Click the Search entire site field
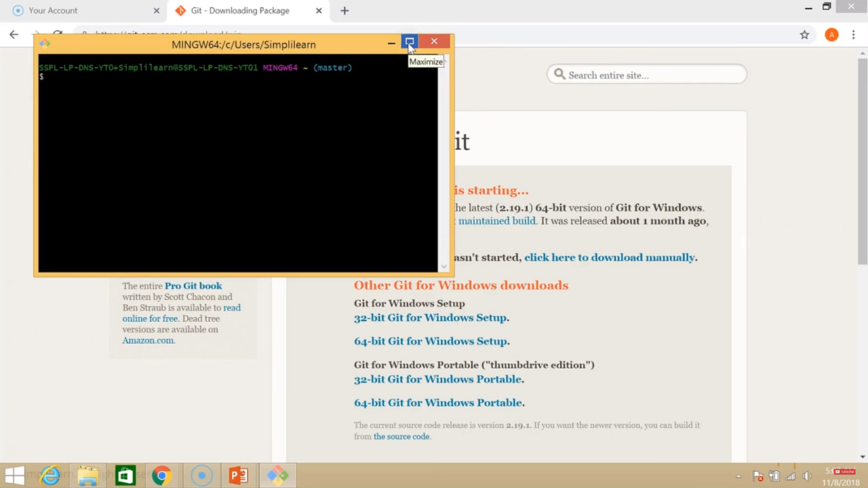The width and height of the screenshot is (868, 488). [x=647, y=75]
